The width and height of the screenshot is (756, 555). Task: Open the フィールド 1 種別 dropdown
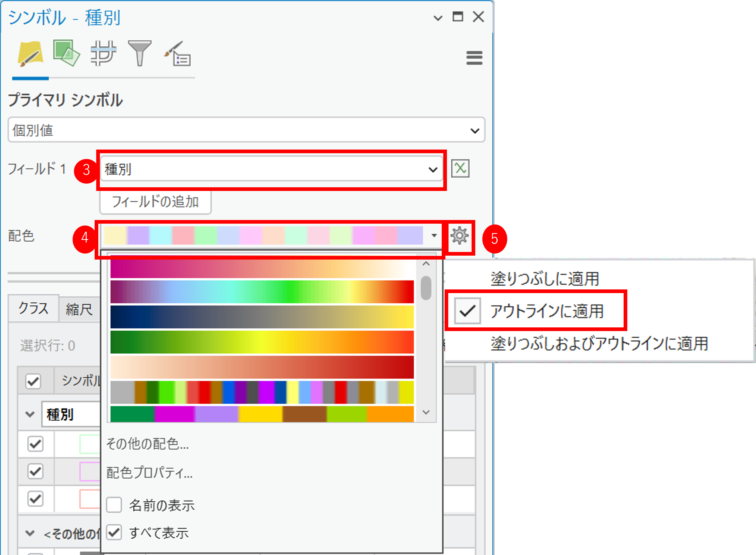point(271,169)
